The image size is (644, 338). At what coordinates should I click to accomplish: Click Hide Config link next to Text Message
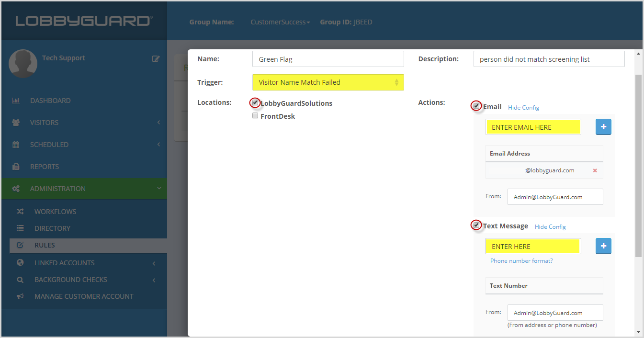click(x=550, y=227)
